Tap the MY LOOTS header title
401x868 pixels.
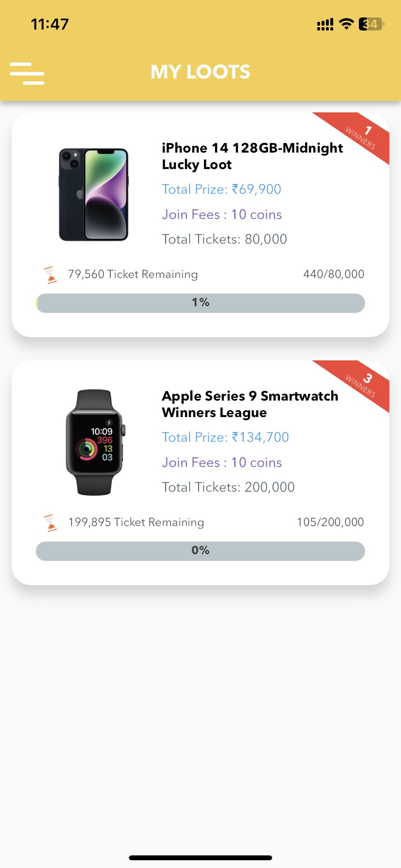click(200, 72)
